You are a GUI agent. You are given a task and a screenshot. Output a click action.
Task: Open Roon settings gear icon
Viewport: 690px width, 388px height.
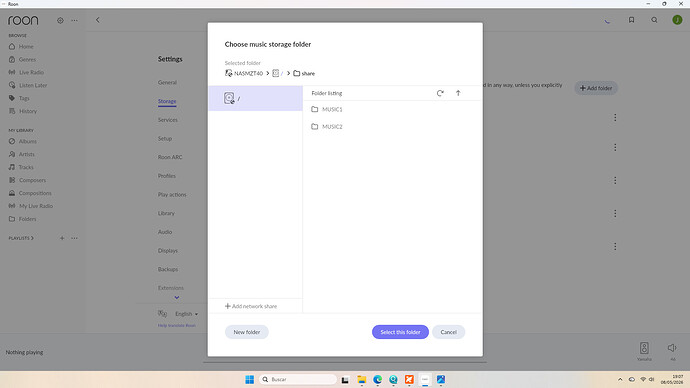(x=60, y=20)
